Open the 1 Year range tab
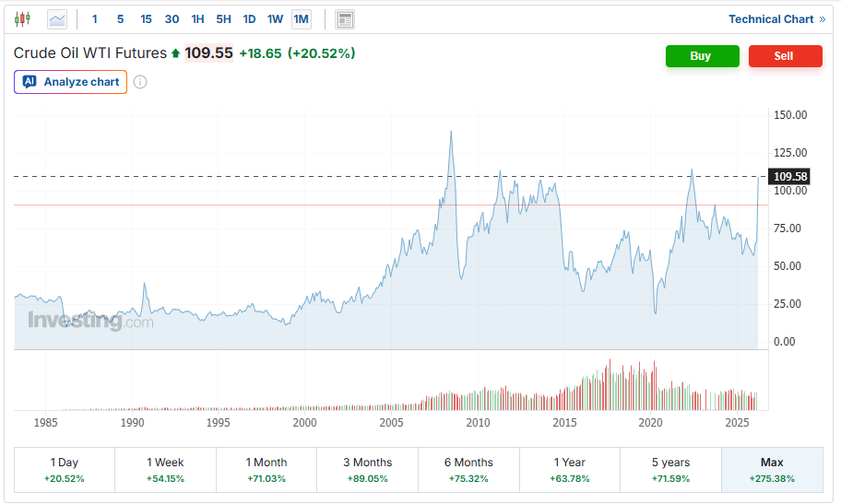841x504 pixels. [x=570, y=470]
